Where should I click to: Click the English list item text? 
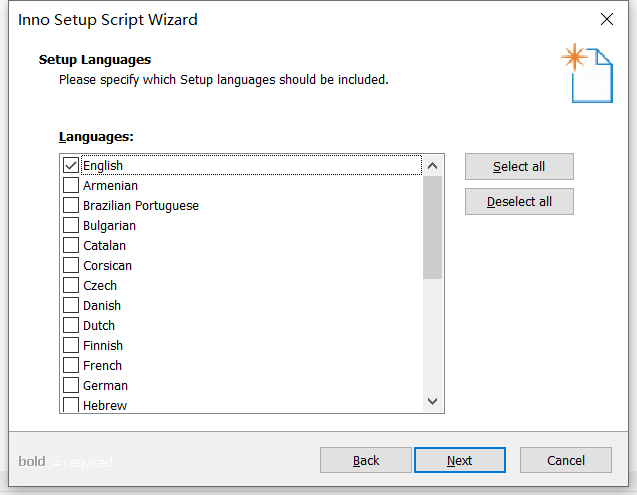coord(103,166)
